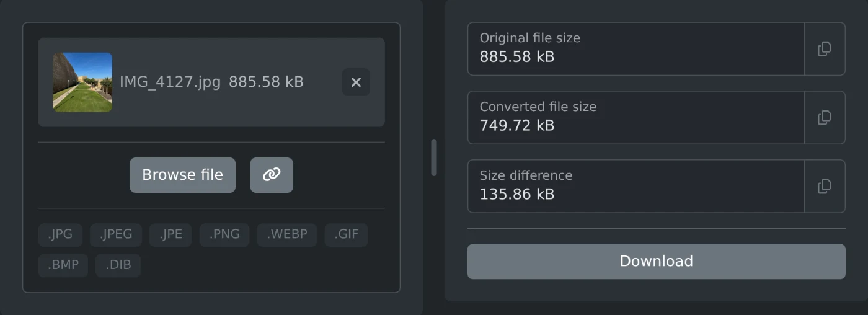The image size is (868, 315).
Task: Click the Original file size field
Action: click(x=636, y=49)
